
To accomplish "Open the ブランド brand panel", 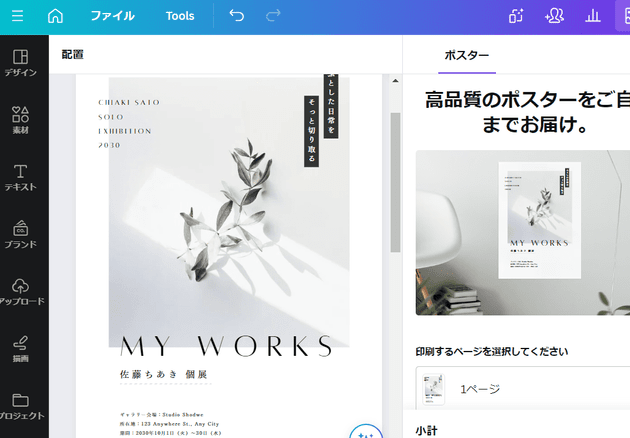I will (20, 234).
